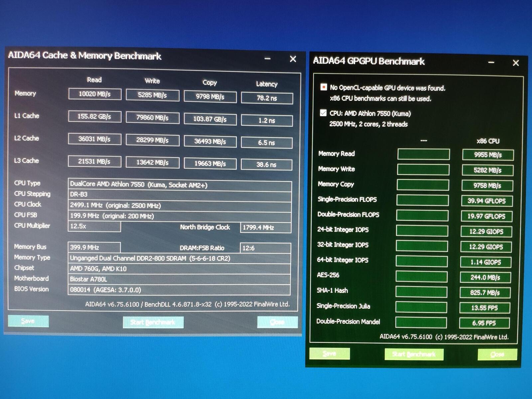Select 64-bit Integer IOPS result 1.14 GIOPS
This screenshot has height=399, width=532.
[485, 262]
